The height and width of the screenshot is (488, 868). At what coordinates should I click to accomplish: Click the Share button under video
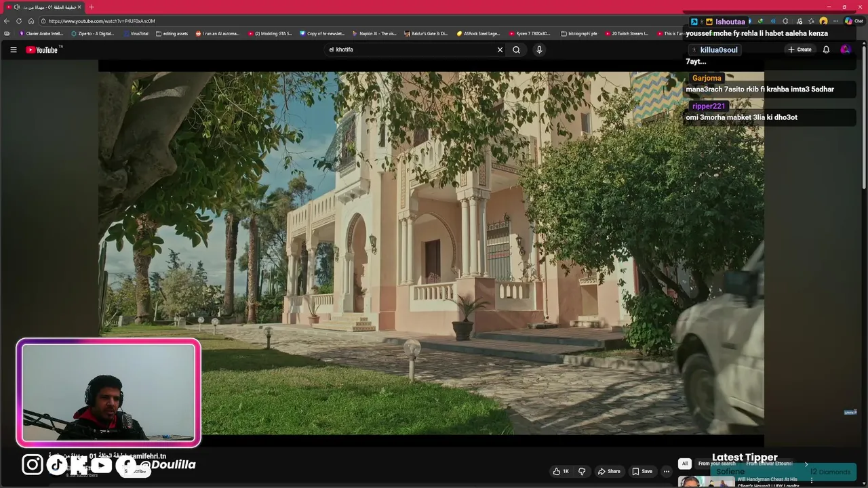tap(608, 471)
